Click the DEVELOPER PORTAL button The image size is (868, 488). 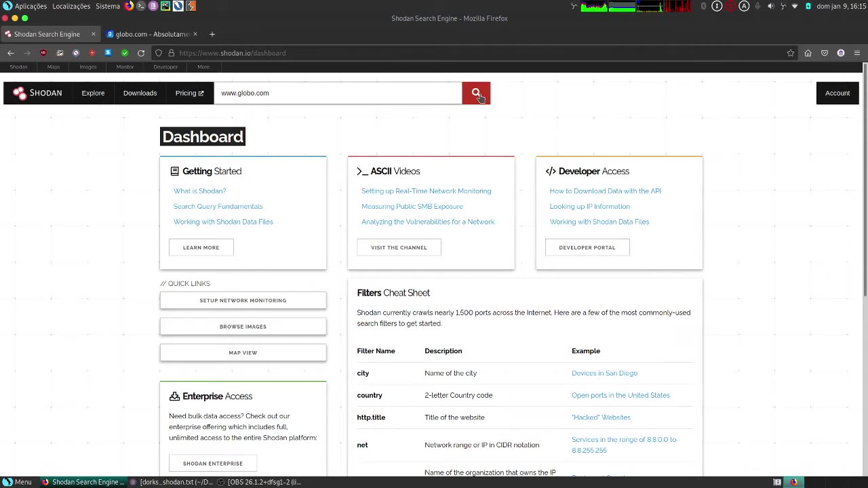tap(587, 247)
